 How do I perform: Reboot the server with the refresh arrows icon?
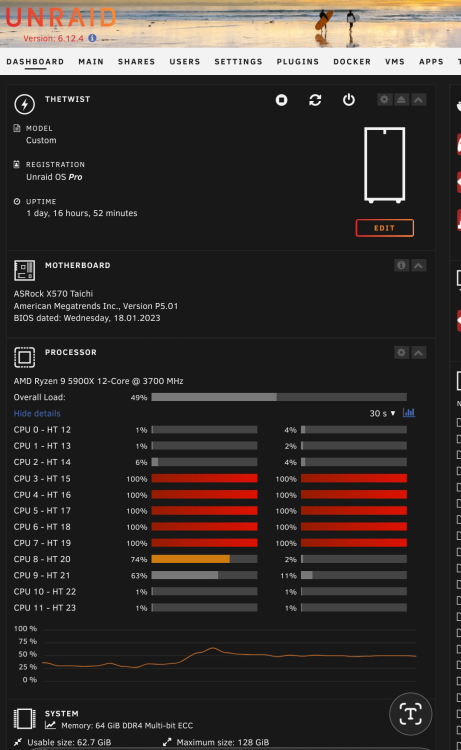pyautogui.click(x=315, y=100)
